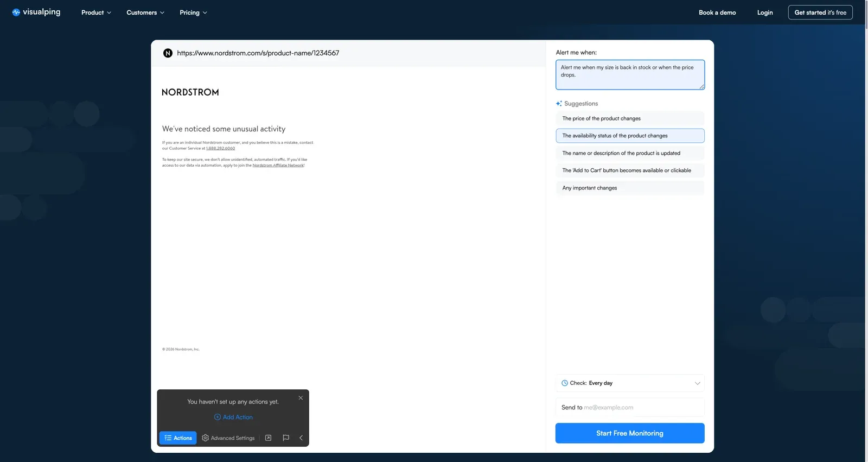
Task: Click the Nordstrom site favicon
Action: coord(168,53)
